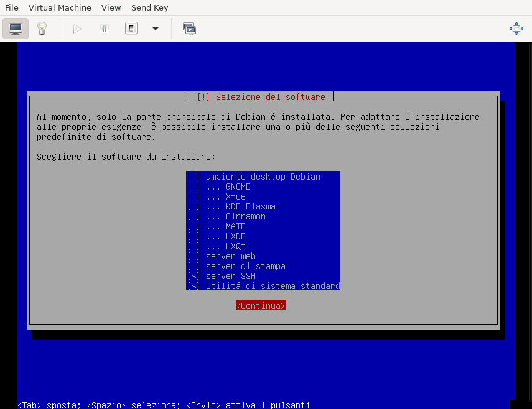Toggle the LXDE checkbox
Image resolution: width=532 pixels, height=409 pixels.
[x=194, y=236]
